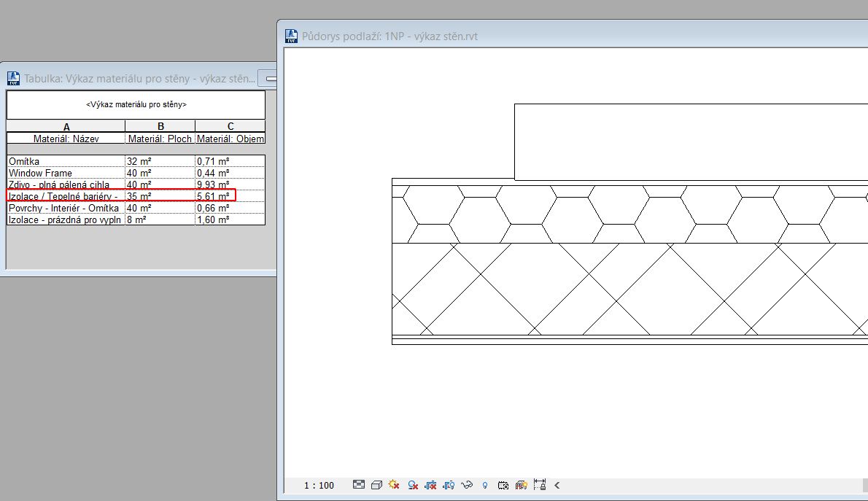Open the Visual Style cube icon
The height and width of the screenshot is (501, 868).
tap(376, 484)
